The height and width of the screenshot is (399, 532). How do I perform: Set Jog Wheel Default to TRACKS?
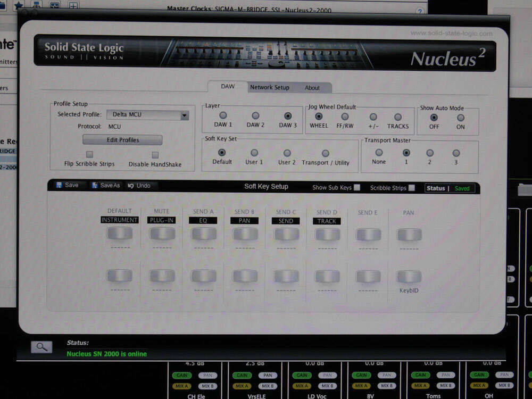(x=398, y=117)
